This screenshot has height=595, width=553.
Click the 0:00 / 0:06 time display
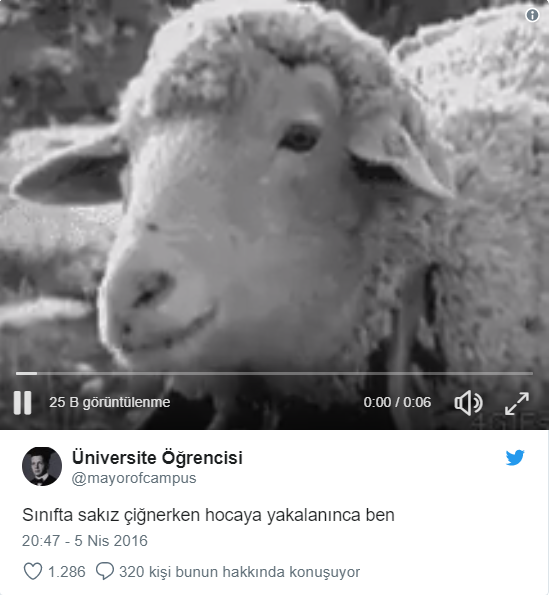(x=397, y=403)
